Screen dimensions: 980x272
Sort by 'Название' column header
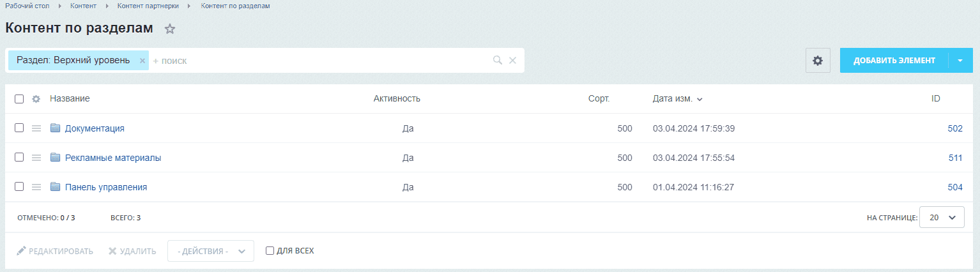70,98
